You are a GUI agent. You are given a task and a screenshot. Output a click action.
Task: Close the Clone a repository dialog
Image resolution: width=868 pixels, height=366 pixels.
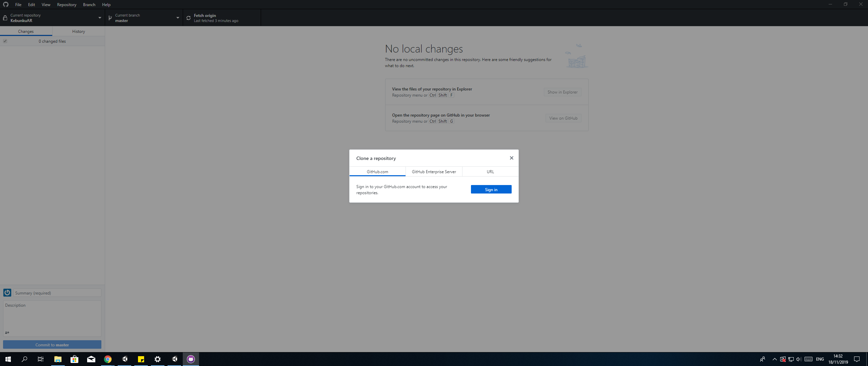pos(512,158)
